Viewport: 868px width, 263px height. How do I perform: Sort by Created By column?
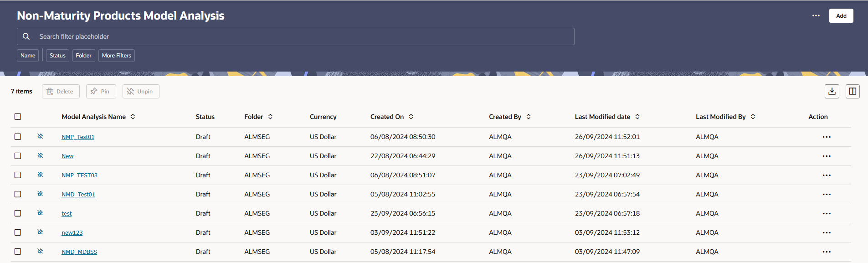point(529,117)
